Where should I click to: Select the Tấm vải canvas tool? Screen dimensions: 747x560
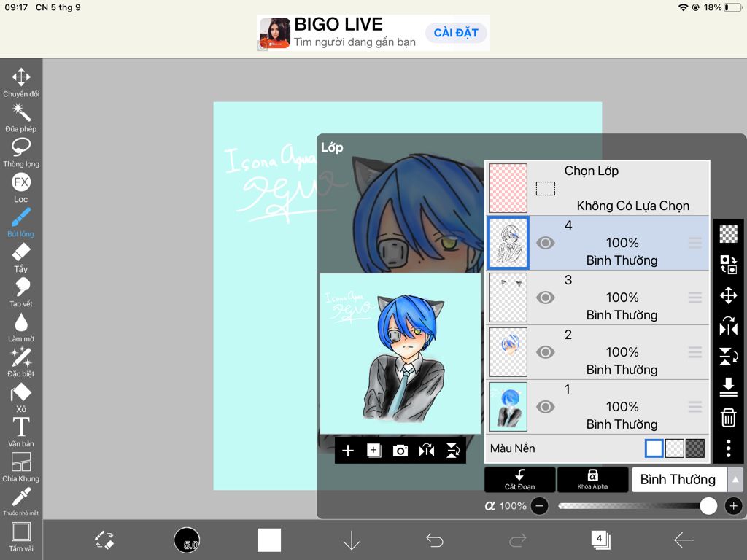pos(21,537)
